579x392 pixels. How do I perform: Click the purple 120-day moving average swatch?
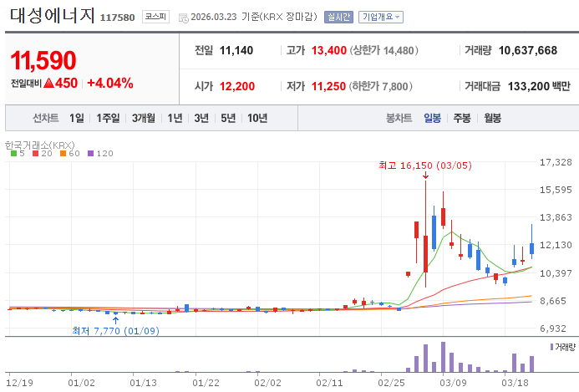[x=90, y=153]
